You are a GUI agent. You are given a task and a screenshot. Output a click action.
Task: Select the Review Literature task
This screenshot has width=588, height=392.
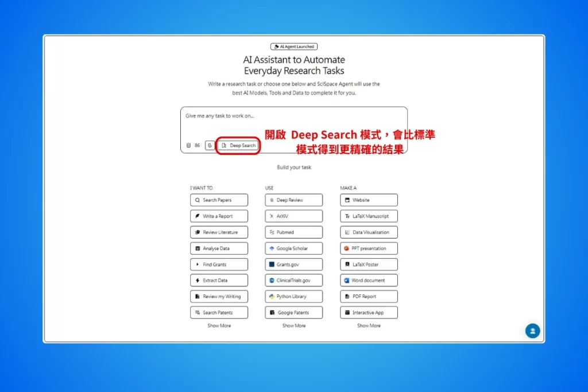point(219,232)
